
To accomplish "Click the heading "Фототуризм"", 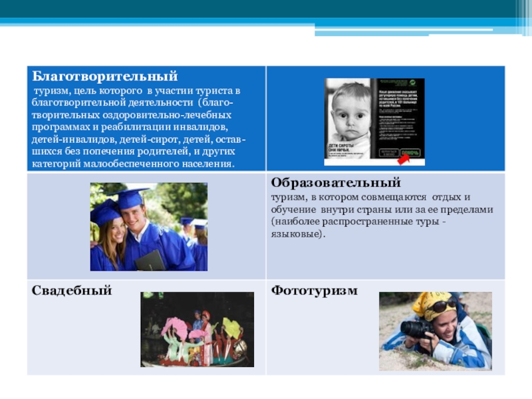I will 314,291.
